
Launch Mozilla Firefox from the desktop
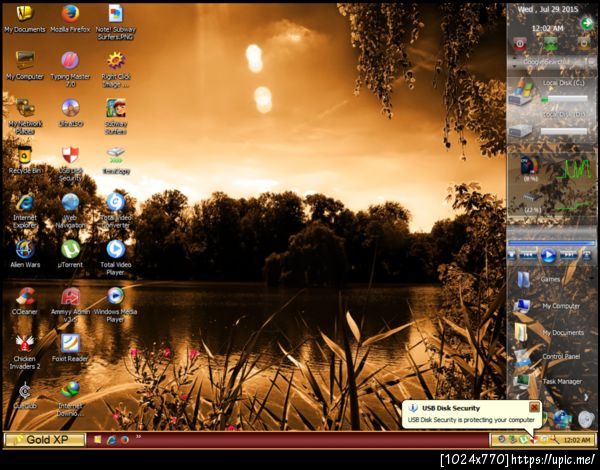70,19
